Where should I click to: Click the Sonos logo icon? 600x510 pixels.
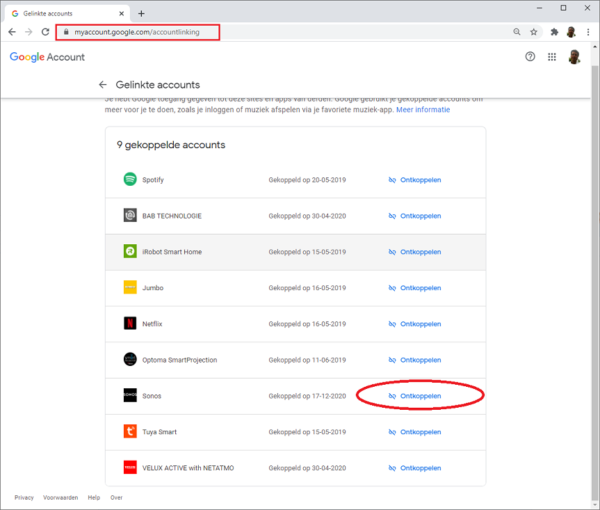130,395
